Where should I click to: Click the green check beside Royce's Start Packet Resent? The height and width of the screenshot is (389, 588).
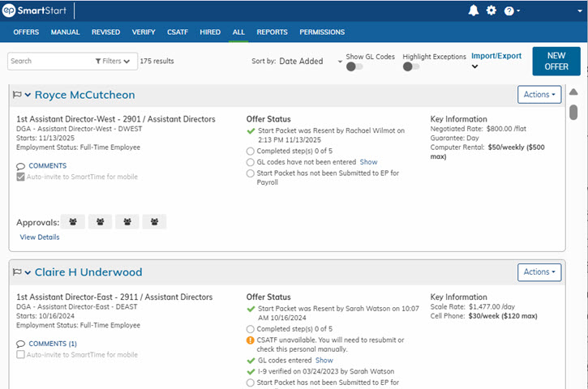pyautogui.click(x=251, y=130)
